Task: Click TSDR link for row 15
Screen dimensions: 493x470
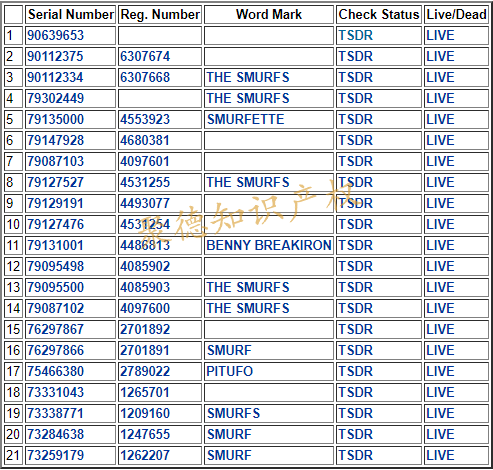Action: [x=356, y=329]
